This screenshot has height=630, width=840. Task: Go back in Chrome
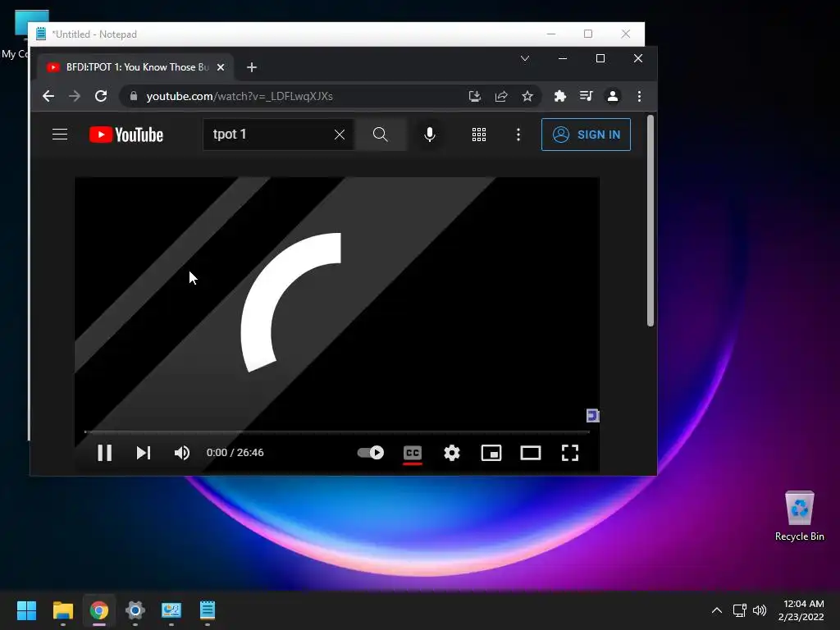pyautogui.click(x=48, y=96)
